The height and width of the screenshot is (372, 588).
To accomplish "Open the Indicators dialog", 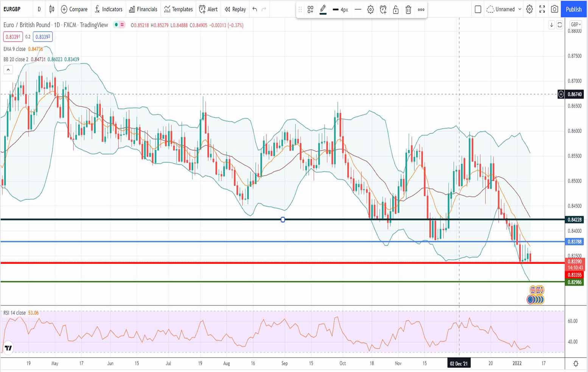I will point(108,9).
